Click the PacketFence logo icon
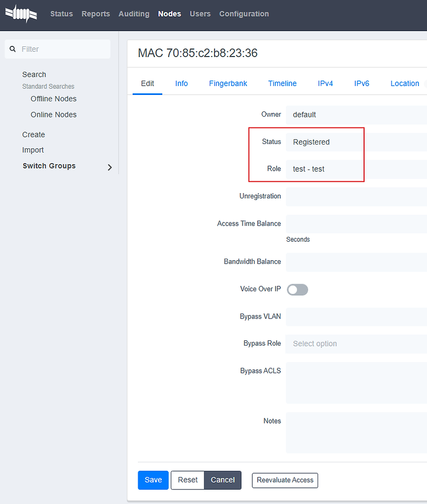427x504 pixels. click(21, 13)
